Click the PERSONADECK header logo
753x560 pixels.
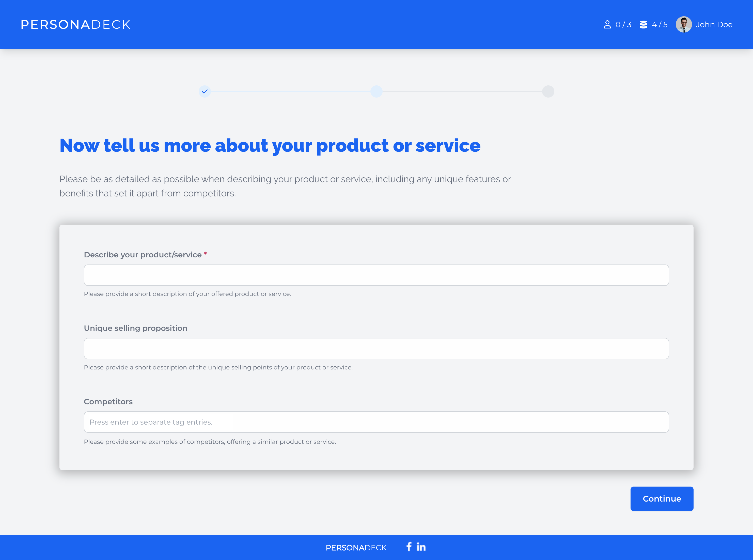coord(75,24)
